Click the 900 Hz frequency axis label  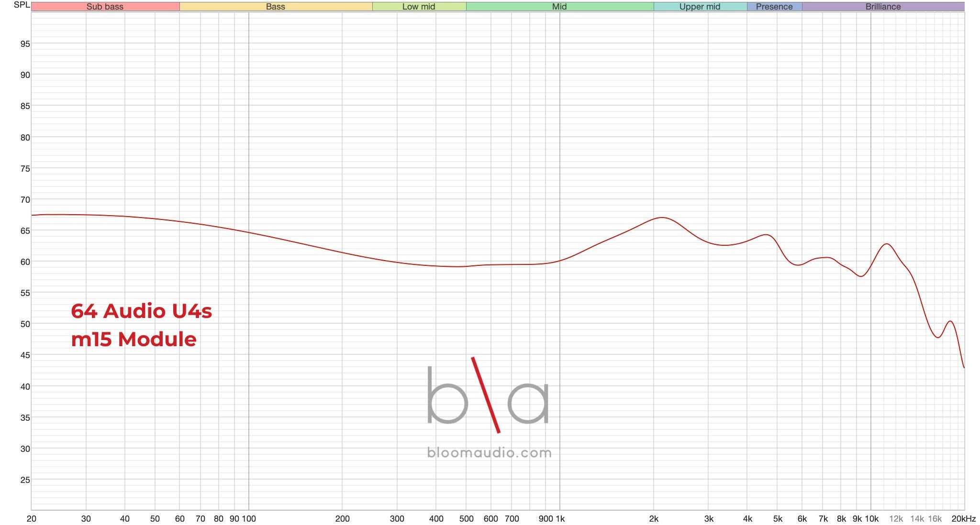tap(546, 519)
